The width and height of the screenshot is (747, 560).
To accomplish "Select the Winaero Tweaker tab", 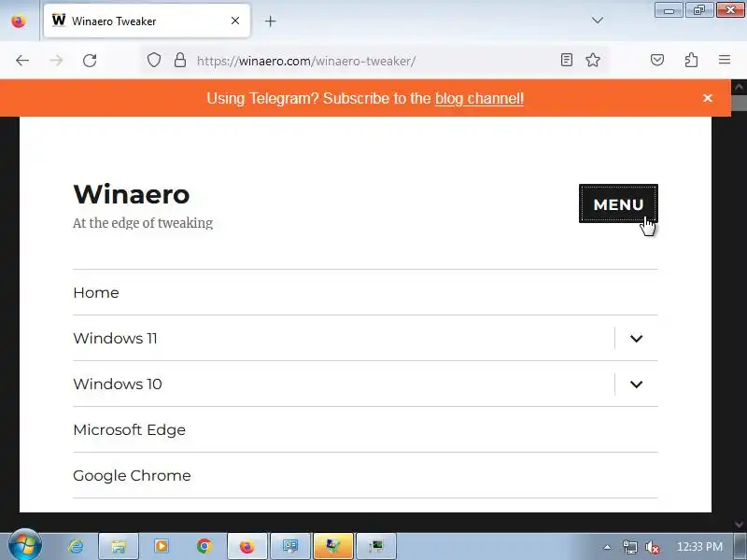I will pos(147,21).
